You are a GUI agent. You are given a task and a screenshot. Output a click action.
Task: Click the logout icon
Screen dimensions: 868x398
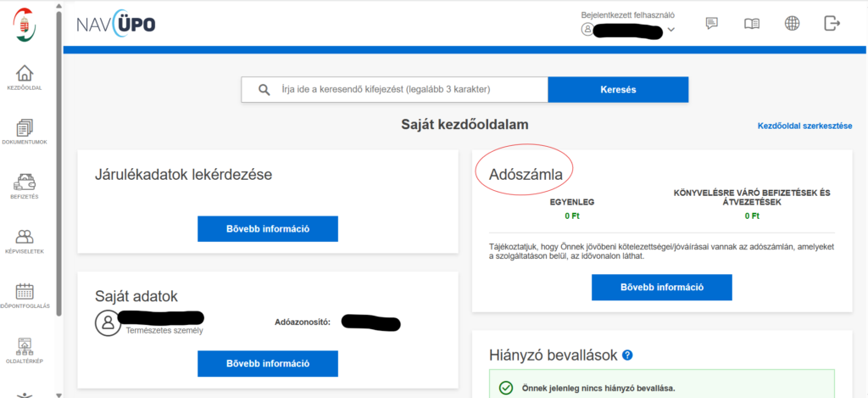click(832, 23)
